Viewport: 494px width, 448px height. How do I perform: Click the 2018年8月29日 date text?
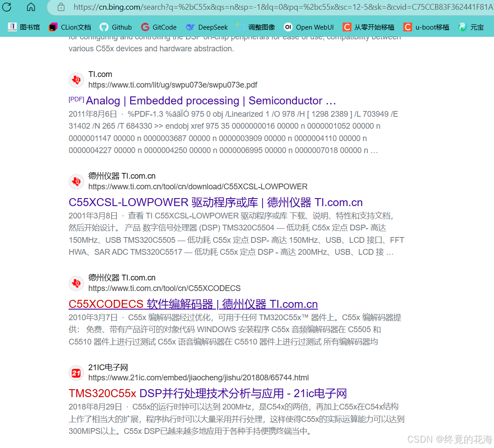pyautogui.click(x=95, y=407)
